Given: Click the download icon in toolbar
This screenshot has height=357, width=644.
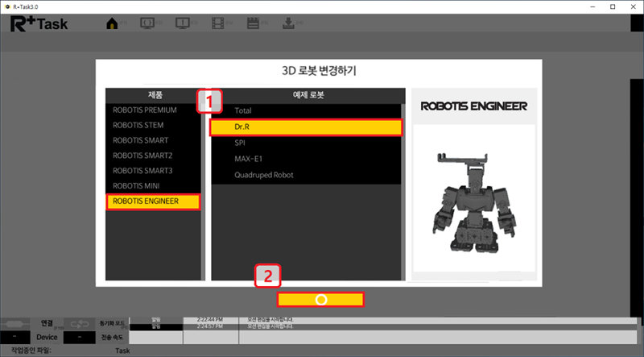Looking at the screenshot, I should (289, 23).
